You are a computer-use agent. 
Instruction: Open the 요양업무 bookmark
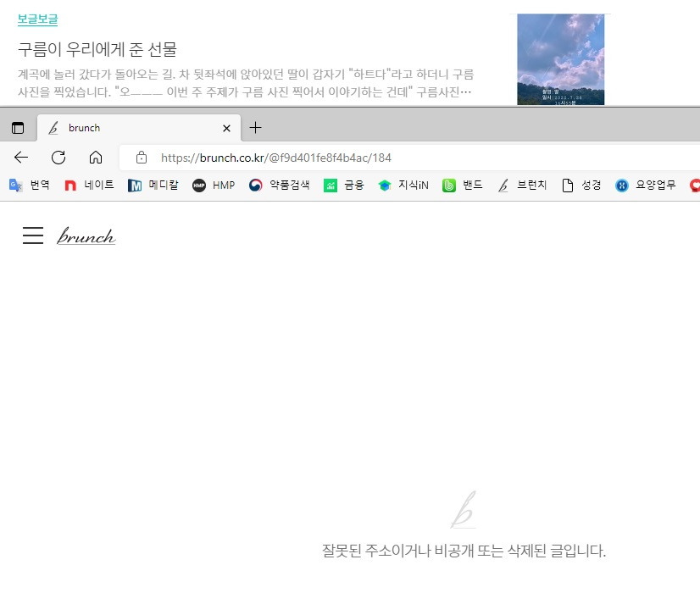coord(646,186)
